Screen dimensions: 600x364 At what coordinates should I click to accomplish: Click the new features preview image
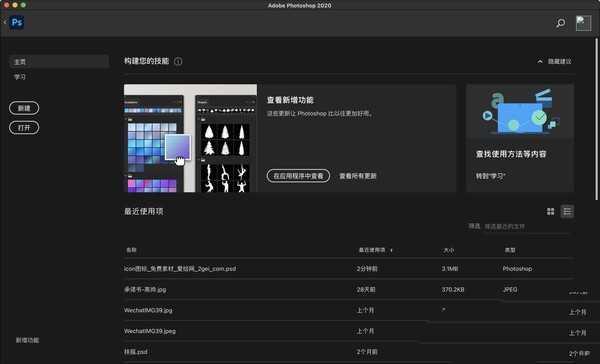(x=191, y=138)
